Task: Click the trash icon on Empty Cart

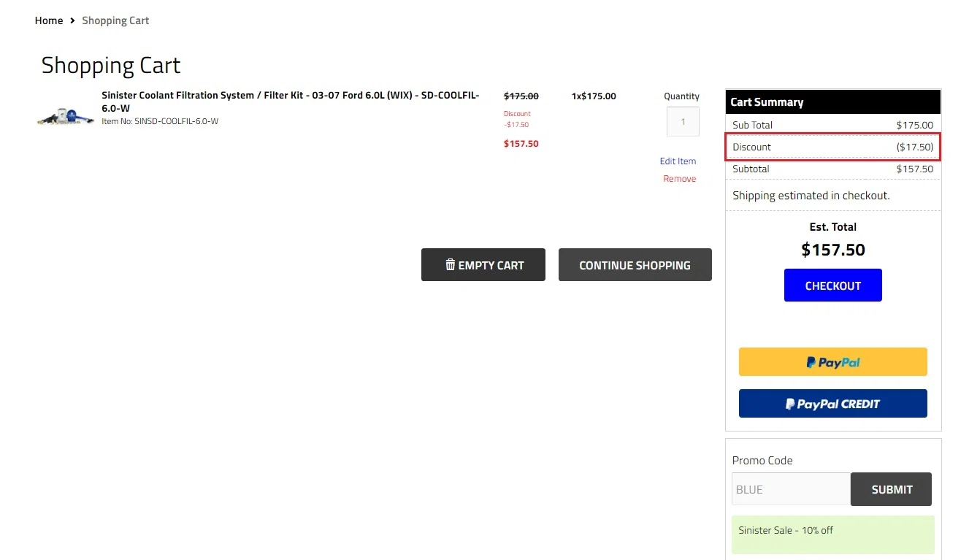Action: pos(451,264)
